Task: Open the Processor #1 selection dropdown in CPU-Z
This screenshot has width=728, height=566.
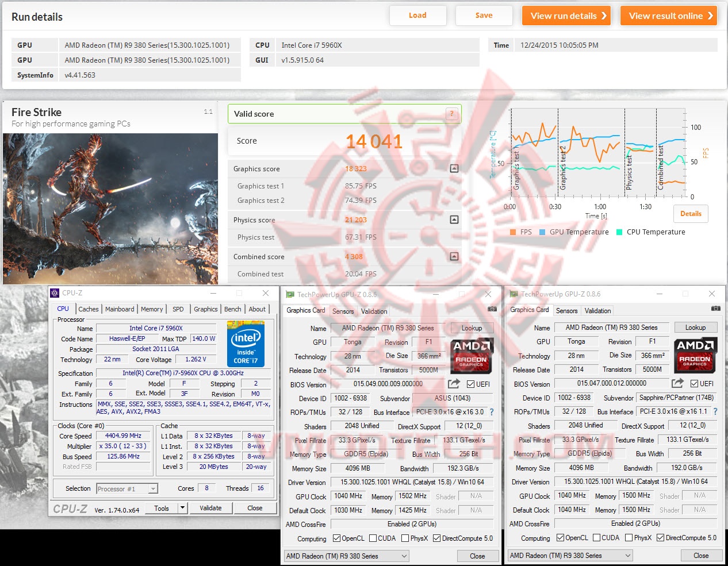Action: (x=127, y=489)
